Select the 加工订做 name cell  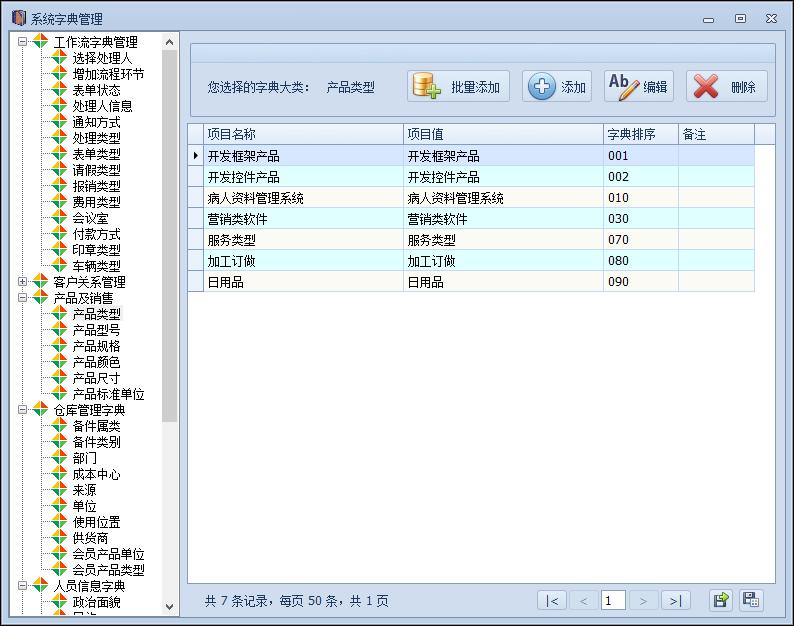click(x=303, y=261)
